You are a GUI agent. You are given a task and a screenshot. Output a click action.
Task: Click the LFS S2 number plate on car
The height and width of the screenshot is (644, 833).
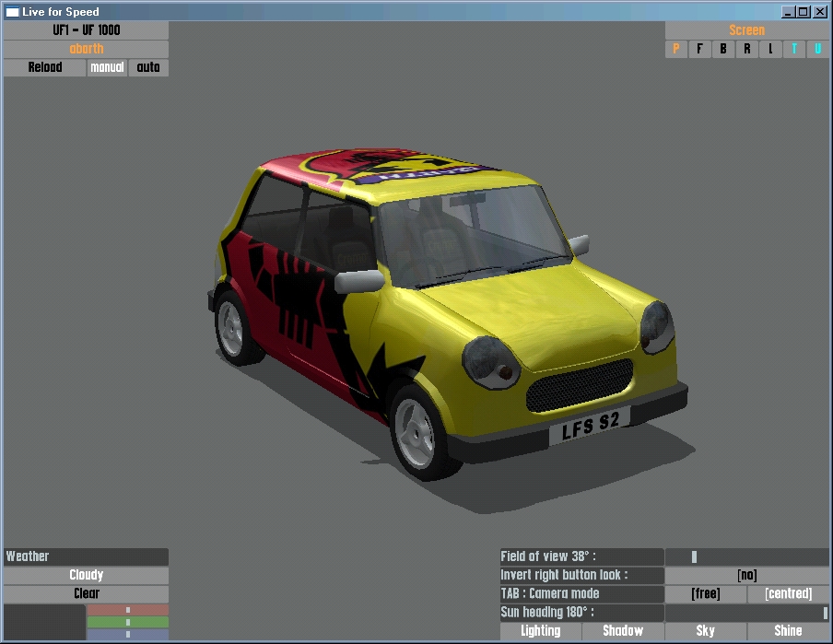click(590, 427)
